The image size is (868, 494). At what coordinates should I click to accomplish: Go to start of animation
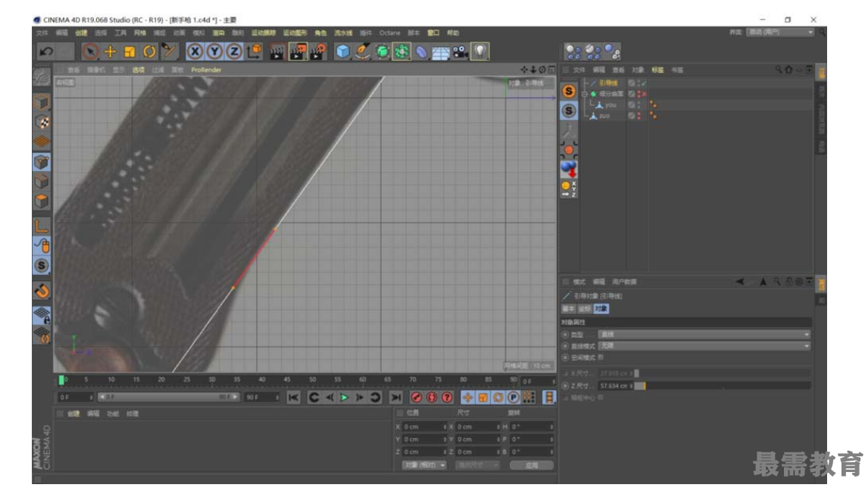tap(293, 397)
